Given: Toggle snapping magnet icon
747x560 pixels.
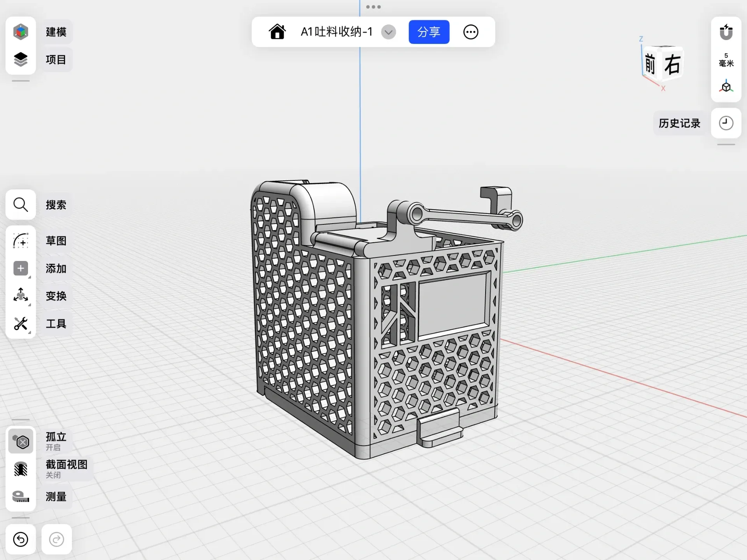Looking at the screenshot, I should pos(726,32).
